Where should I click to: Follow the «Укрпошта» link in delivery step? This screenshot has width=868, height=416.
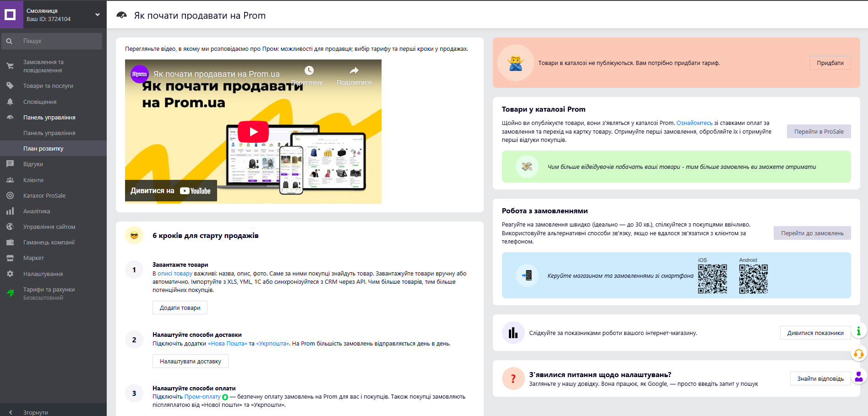click(x=273, y=344)
